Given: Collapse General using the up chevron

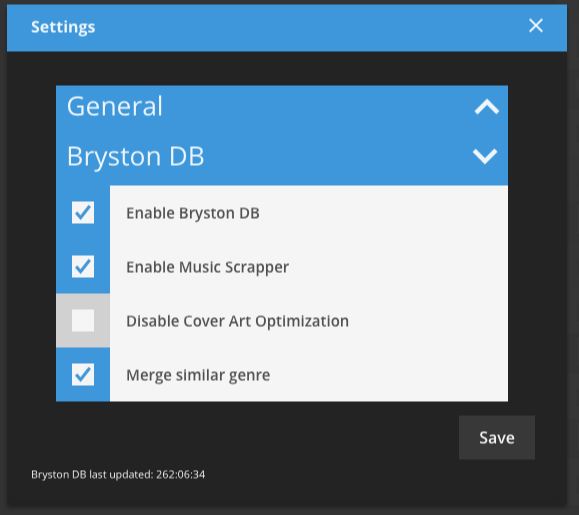Looking at the screenshot, I should coord(487,107).
